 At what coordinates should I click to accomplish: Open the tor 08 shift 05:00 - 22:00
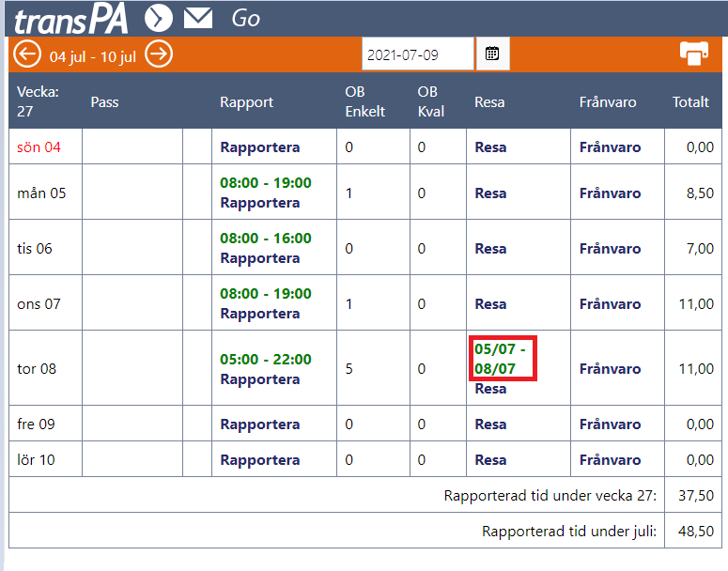[x=266, y=360]
